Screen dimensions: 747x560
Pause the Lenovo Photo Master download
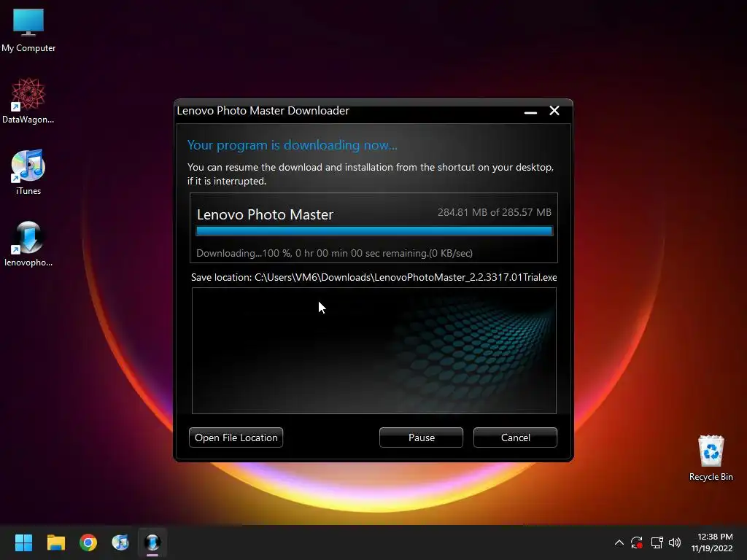tap(421, 437)
